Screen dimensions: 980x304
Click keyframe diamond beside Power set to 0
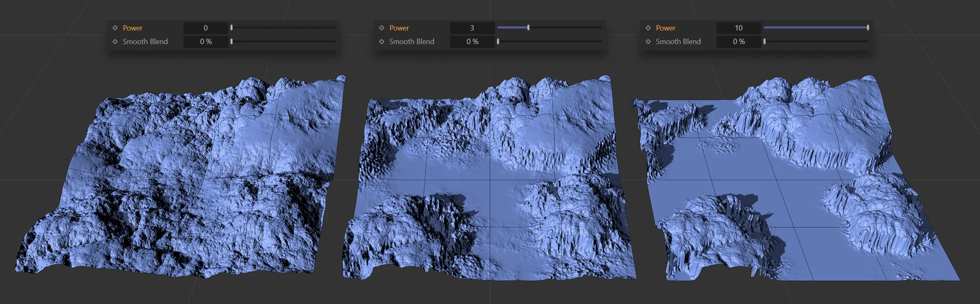point(115,28)
